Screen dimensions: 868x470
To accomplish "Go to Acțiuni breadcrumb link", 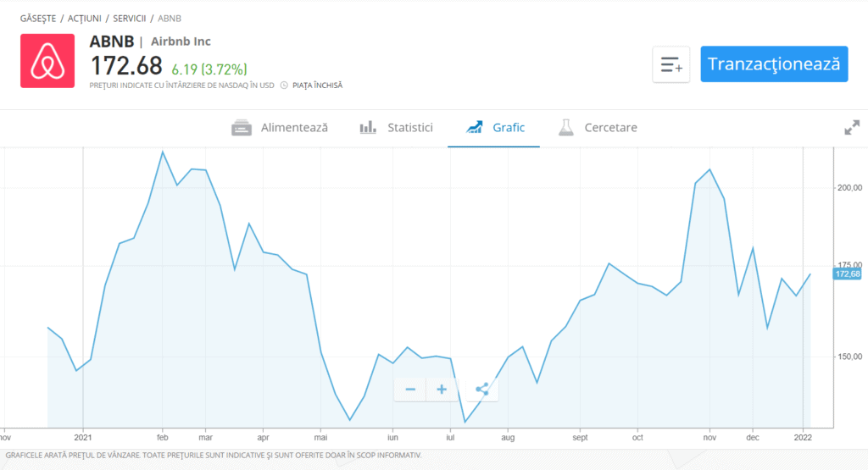I will tap(85, 19).
